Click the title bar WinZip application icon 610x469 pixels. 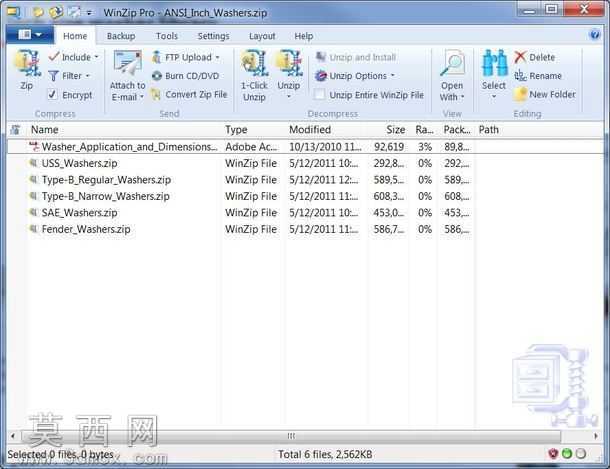pyautogui.click(x=14, y=12)
